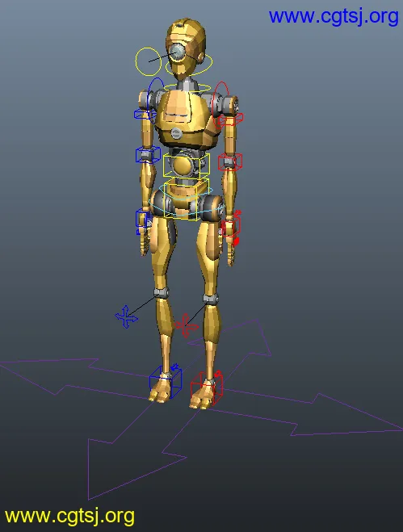Click the blue www.cgtsj.org watermark link
This screenshot has width=403, height=532.
click(334, 16)
